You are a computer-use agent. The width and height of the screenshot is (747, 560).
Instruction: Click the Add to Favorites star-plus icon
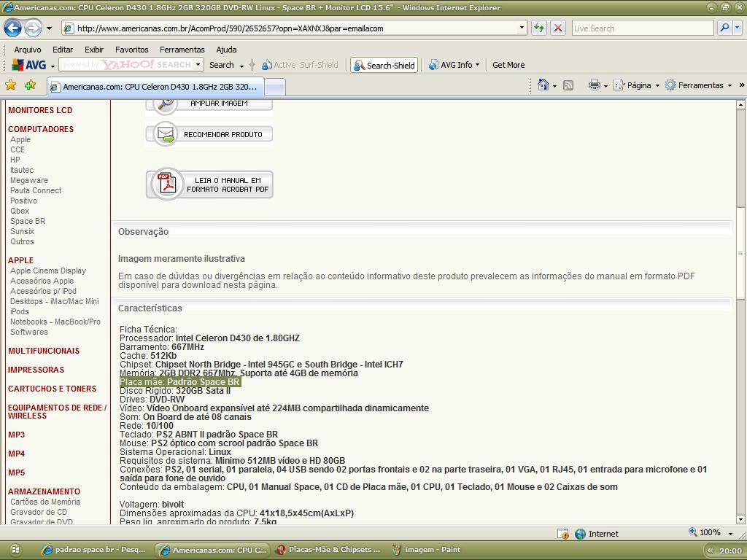point(31,85)
